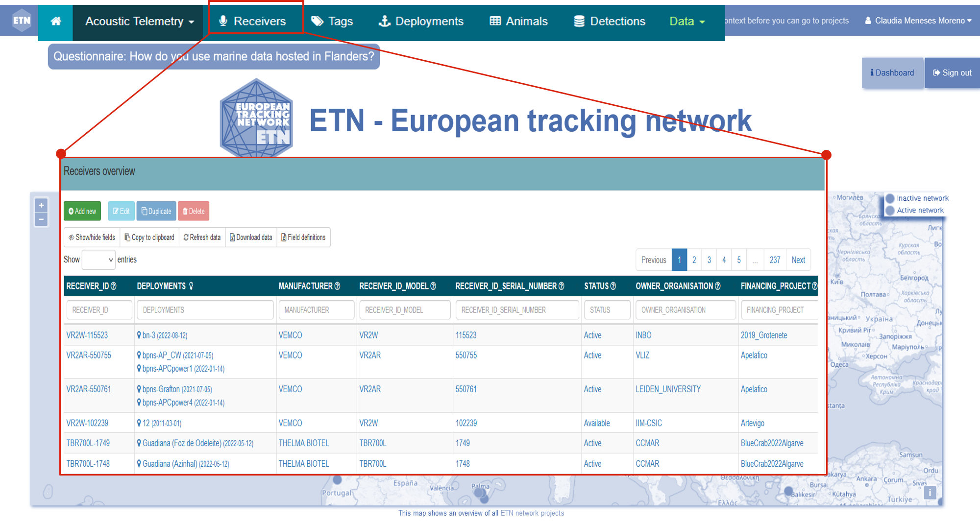This screenshot has width=980, height=524.
Task: Click STATUS column help icon
Action: (x=613, y=286)
